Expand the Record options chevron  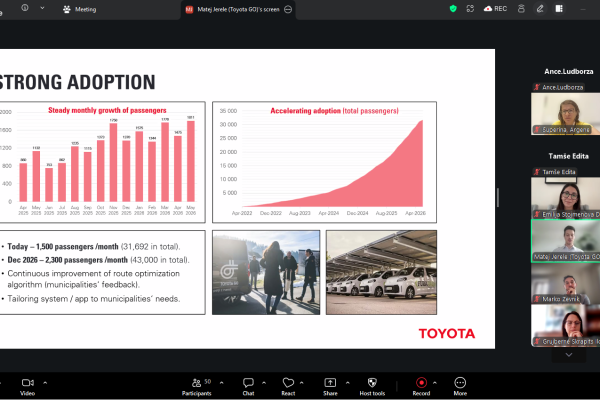(x=435, y=382)
